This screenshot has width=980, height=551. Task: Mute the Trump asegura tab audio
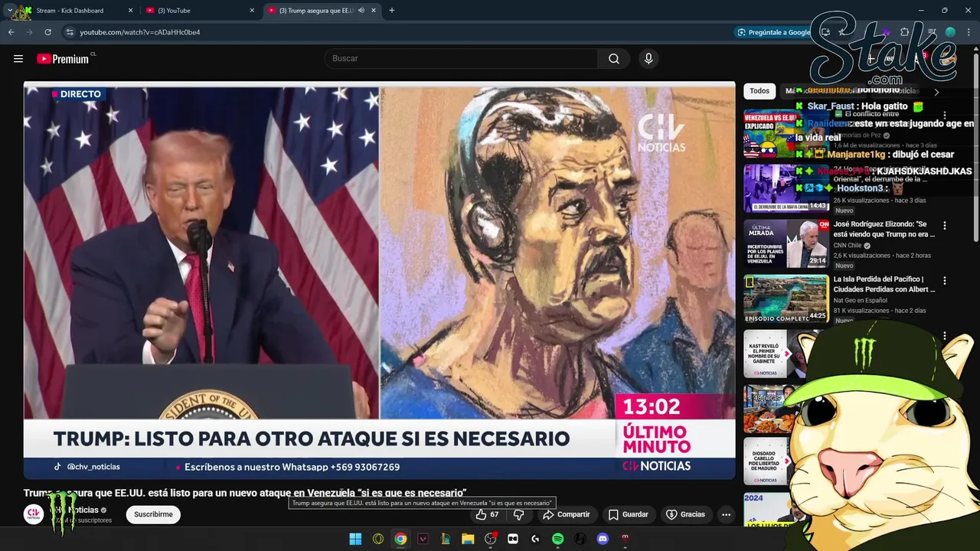[x=361, y=11]
